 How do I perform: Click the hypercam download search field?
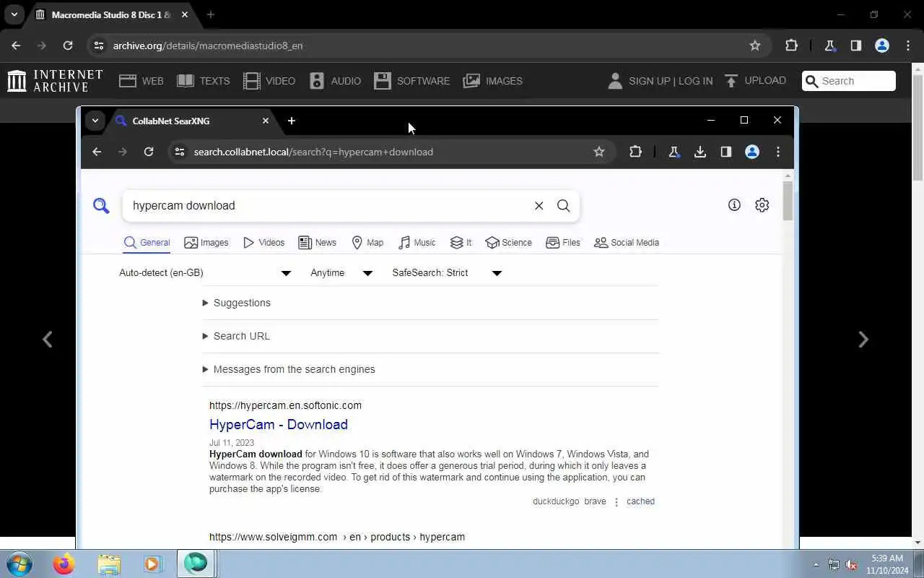click(x=328, y=206)
